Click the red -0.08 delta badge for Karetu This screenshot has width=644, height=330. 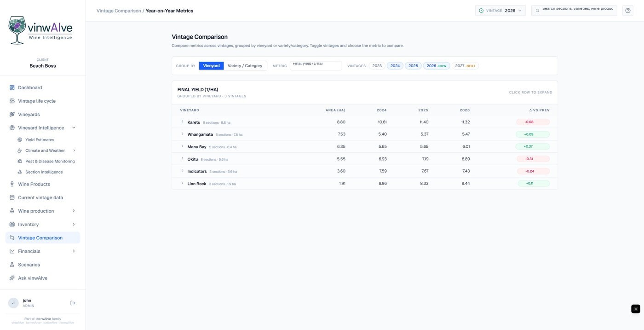(x=533, y=122)
